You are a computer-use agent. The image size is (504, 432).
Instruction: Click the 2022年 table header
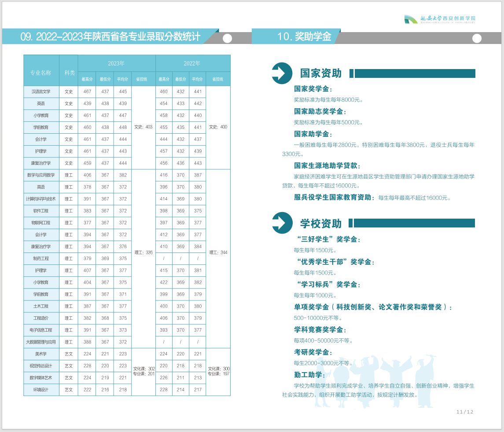click(192, 63)
